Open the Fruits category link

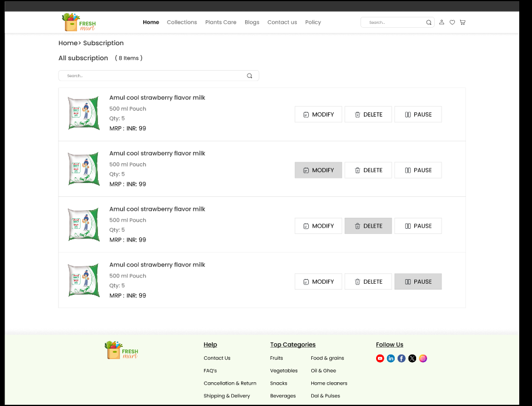pyautogui.click(x=276, y=358)
